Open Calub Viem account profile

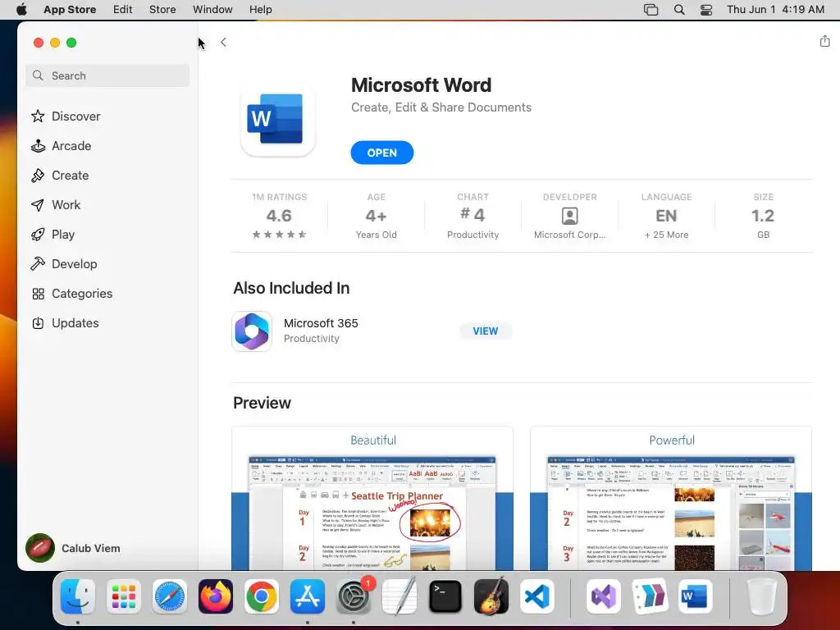pos(73,548)
